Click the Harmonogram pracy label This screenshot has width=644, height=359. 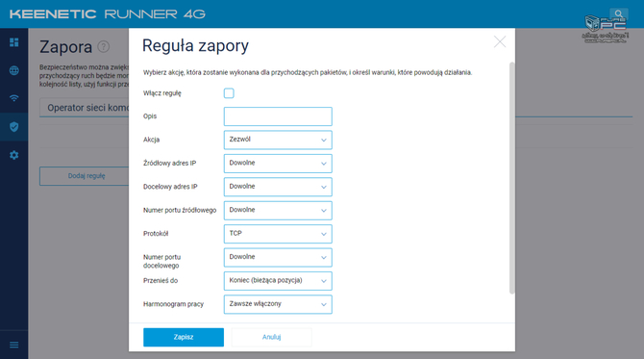pyautogui.click(x=173, y=304)
